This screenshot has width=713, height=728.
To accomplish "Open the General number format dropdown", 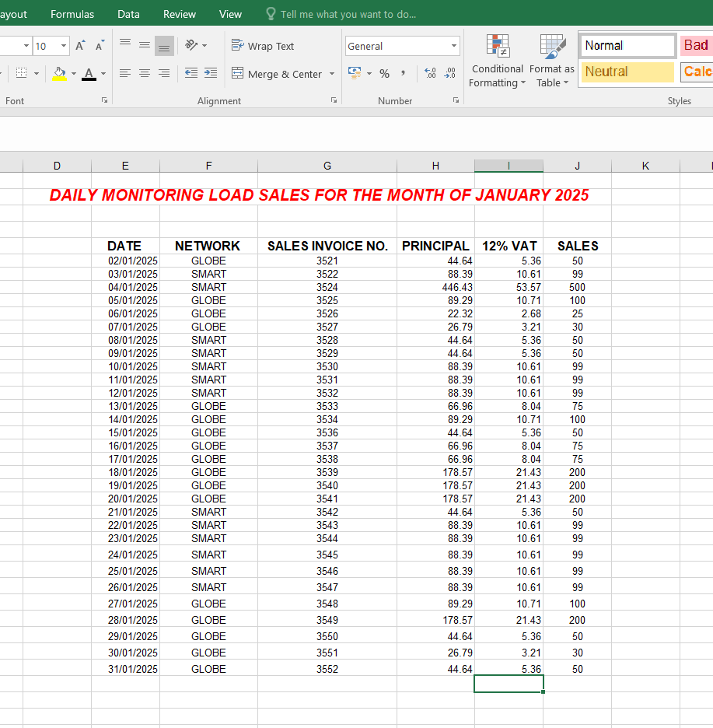I will pos(454,46).
